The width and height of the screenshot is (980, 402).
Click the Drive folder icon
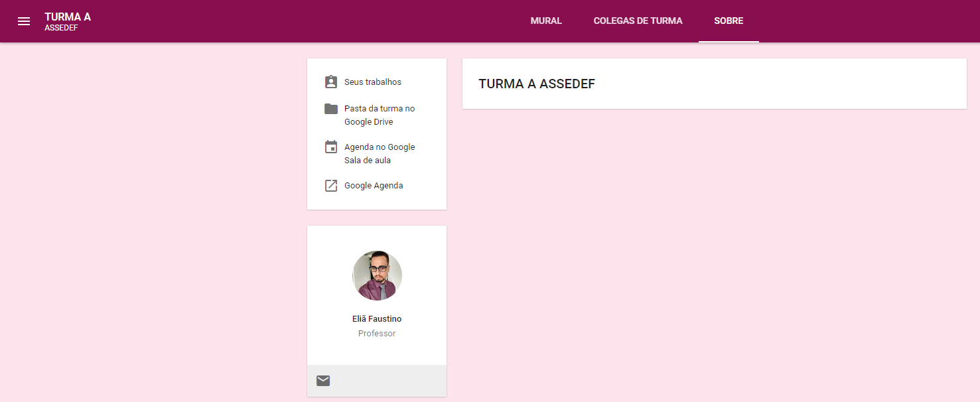pyautogui.click(x=330, y=109)
